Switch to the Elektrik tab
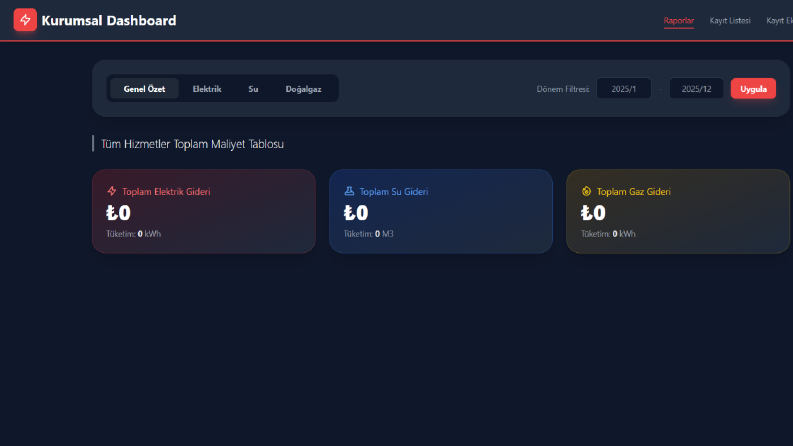The height and width of the screenshot is (446, 793). coord(207,88)
